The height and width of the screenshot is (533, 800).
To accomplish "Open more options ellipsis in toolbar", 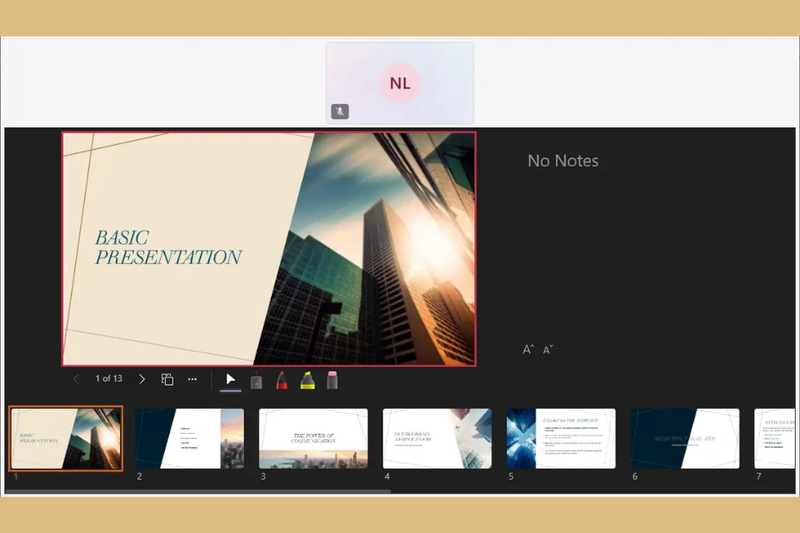I will pyautogui.click(x=192, y=379).
